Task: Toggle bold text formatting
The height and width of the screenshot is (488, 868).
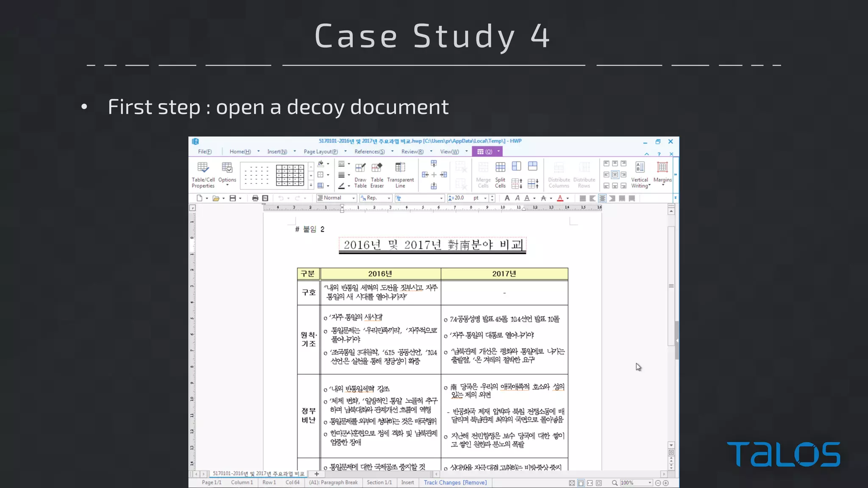Action: point(507,198)
